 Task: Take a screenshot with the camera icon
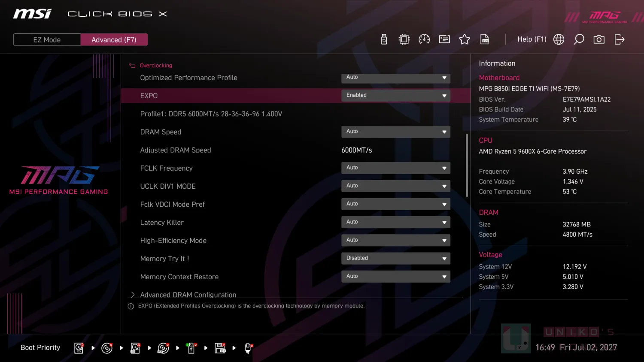(599, 39)
